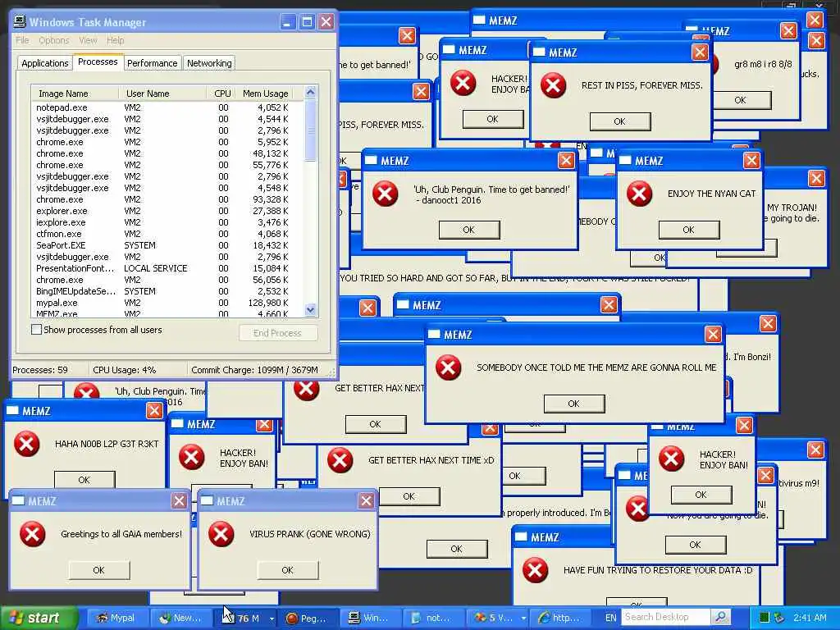Viewport: 840px width, 630px height.
Task: Sort processes by Image Name column header
Action: pyautogui.click(x=75, y=94)
